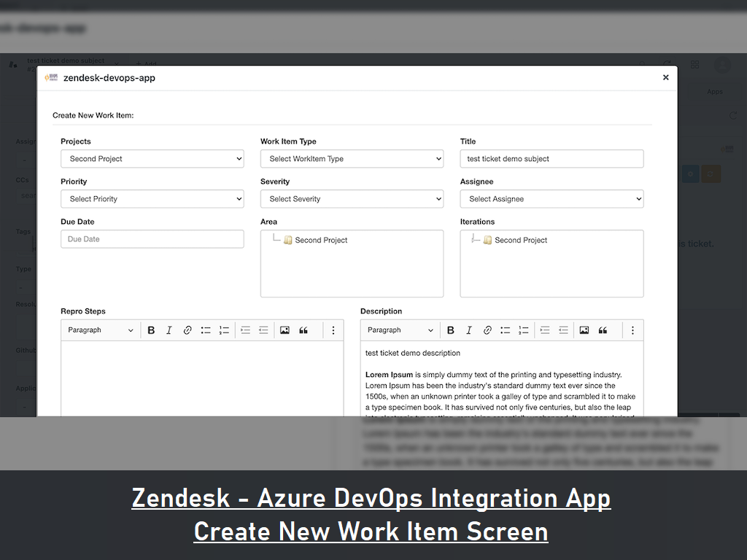Image resolution: width=747 pixels, height=560 pixels.
Task: Apply Italic formatting in Description editor
Action: 469,330
